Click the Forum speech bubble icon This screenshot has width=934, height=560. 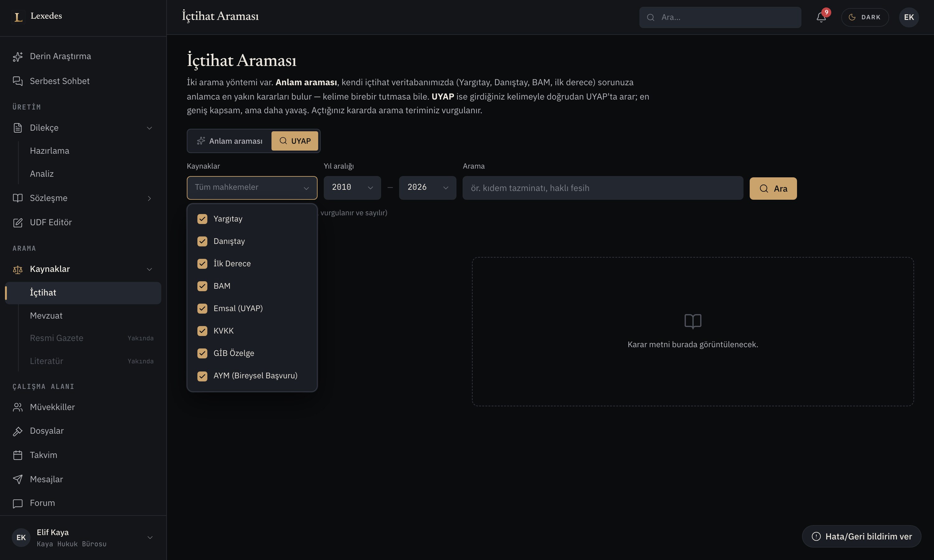18,503
